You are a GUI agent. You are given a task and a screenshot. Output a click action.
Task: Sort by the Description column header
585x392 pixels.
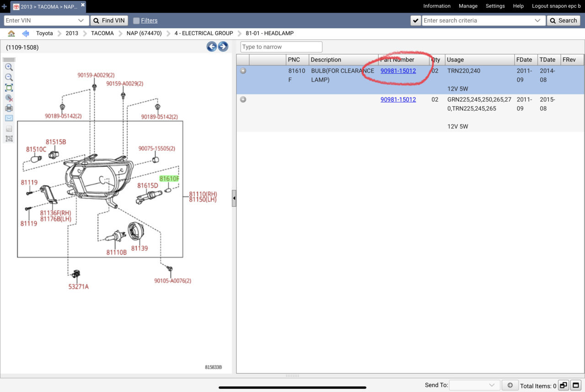click(343, 60)
